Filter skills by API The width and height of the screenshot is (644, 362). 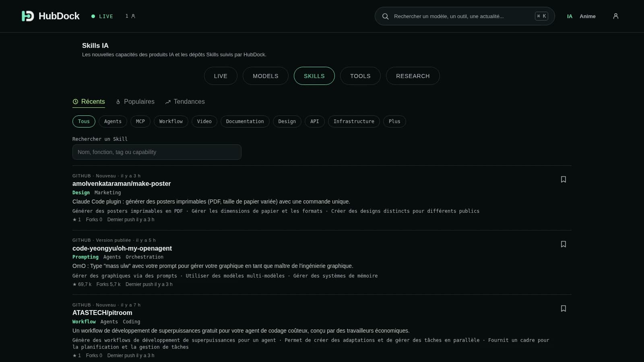pos(315,121)
